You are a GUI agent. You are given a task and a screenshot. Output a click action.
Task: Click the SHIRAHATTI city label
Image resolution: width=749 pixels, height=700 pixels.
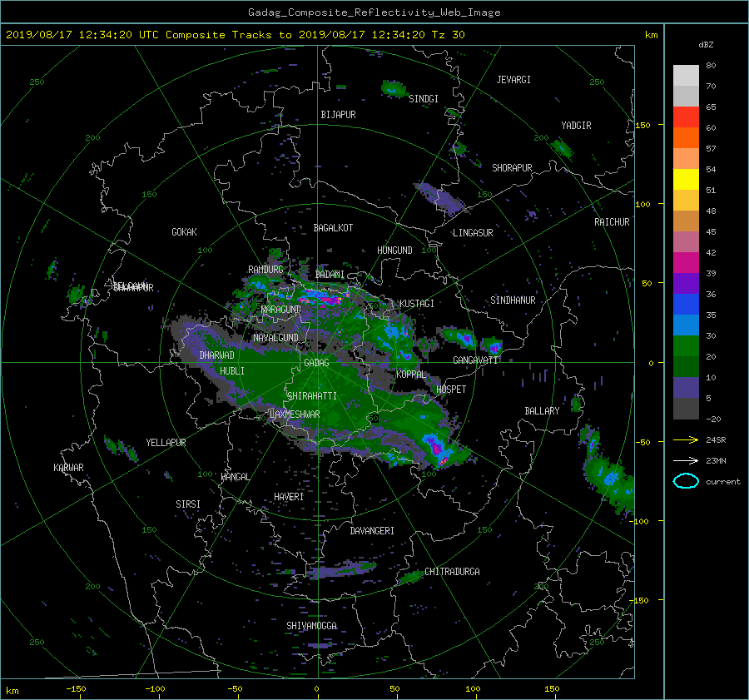tap(312, 396)
